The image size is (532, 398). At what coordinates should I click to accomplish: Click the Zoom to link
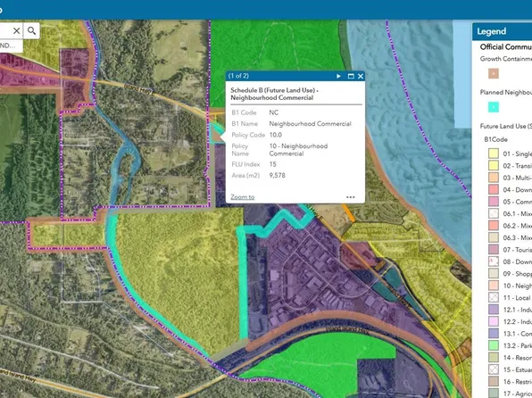243,197
